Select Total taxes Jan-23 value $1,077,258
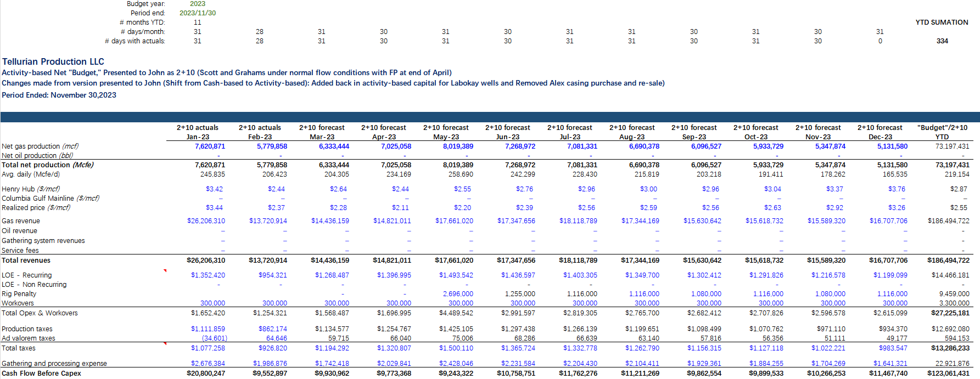This screenshot has width=980, height=379. pyautogui.click(x=208, y=348)
